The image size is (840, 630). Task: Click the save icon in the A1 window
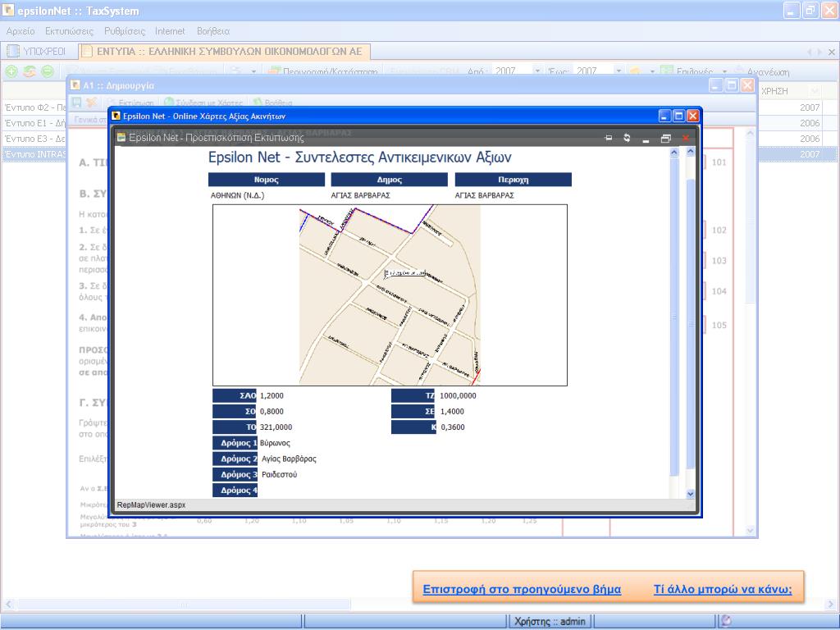76,103
